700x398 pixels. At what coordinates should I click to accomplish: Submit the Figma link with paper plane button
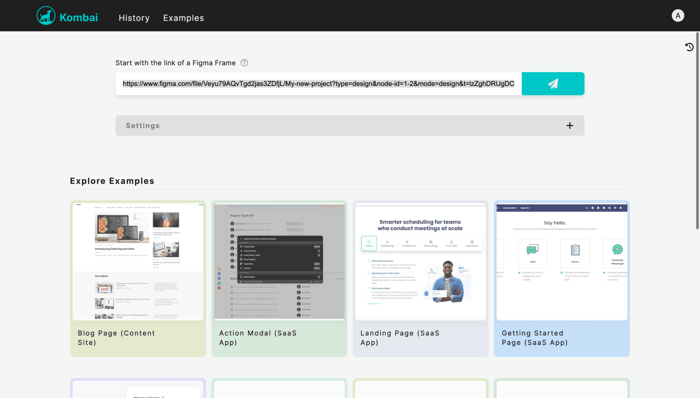point(553,83)
